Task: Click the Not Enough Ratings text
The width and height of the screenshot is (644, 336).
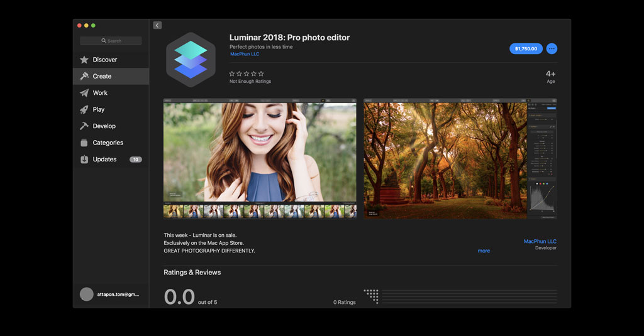Action: point(250,82)
